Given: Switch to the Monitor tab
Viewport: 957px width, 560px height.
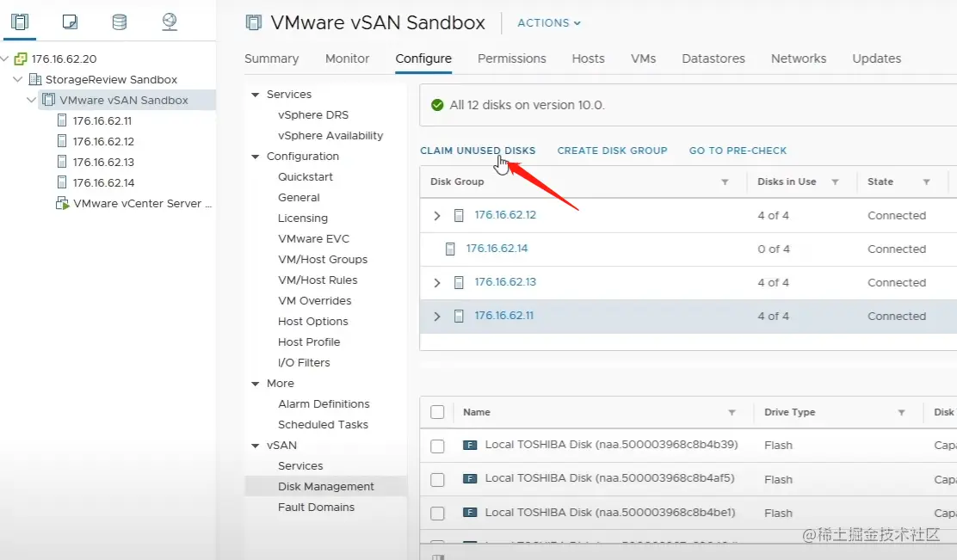Looking at the screenshot, I should point(348,58).
